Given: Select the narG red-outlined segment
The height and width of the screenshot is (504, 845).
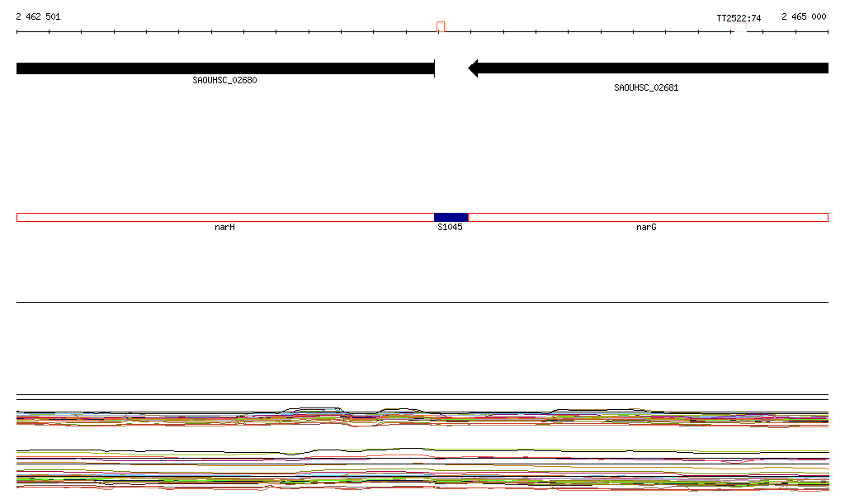Looking at the screenshot, I should click(x=647, y=217).
